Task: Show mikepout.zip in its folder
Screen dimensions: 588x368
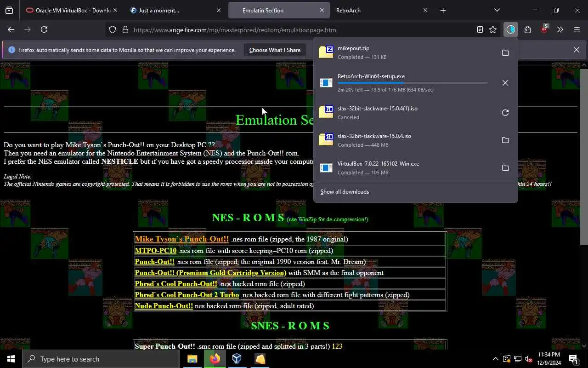Action: click(x=505, y=53)
